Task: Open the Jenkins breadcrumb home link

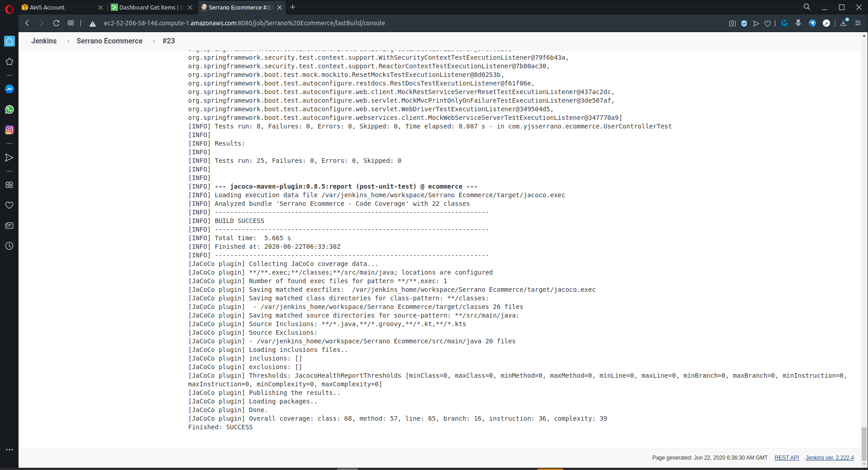Action: (44, 41)
